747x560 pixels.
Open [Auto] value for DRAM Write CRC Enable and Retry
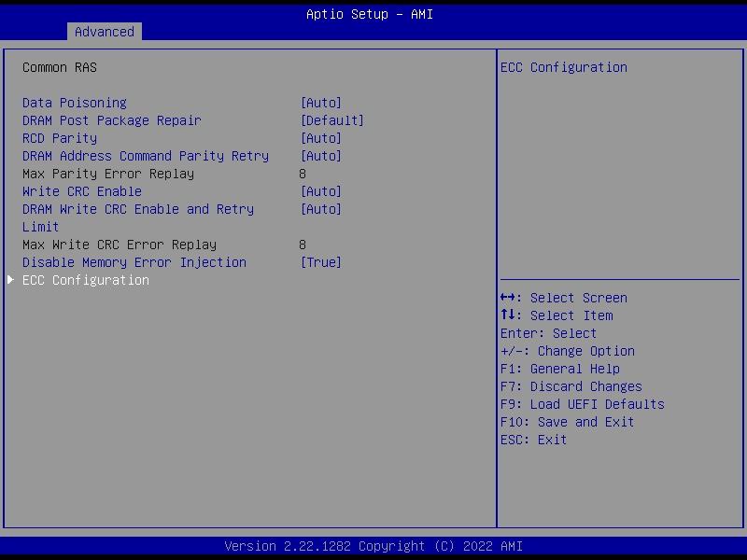[x=321, y=209]
